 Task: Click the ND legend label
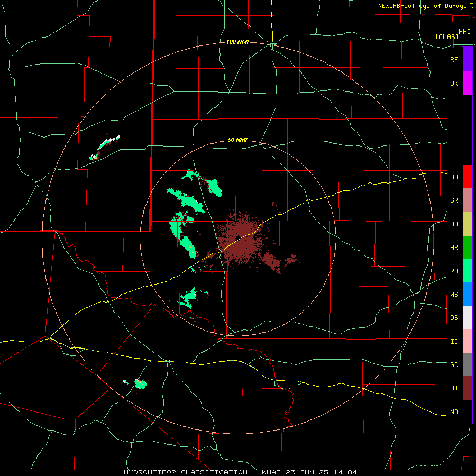[x=454, y=412]
